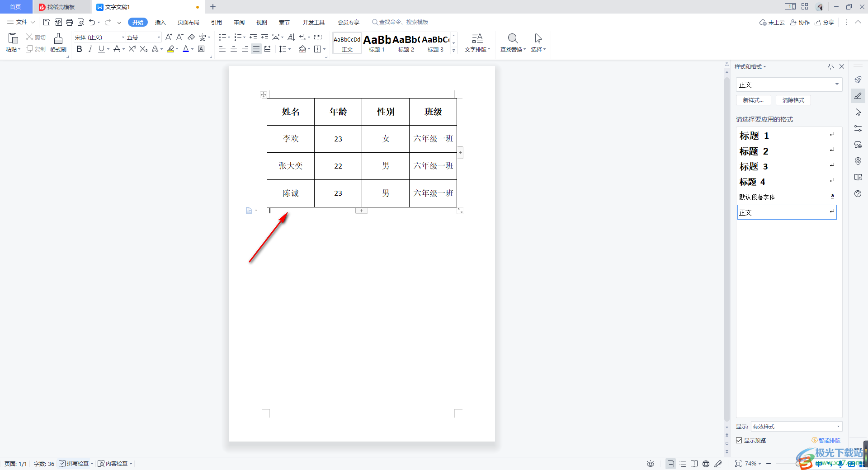Click the table move handle icon
This screenshot has height=470, width=868.
click(x=264, y=95)
